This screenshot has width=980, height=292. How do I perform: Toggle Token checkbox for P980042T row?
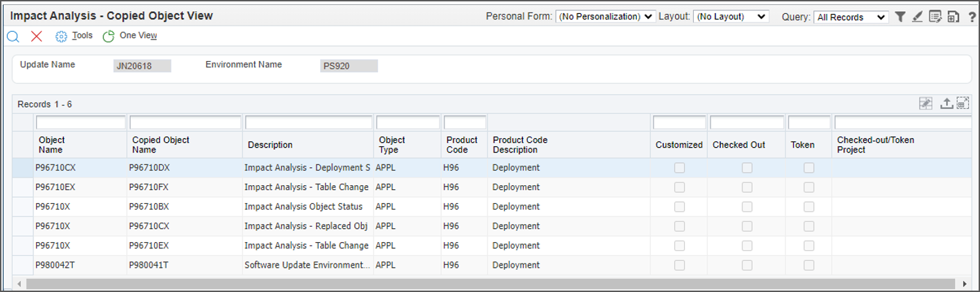coord(809,265)
